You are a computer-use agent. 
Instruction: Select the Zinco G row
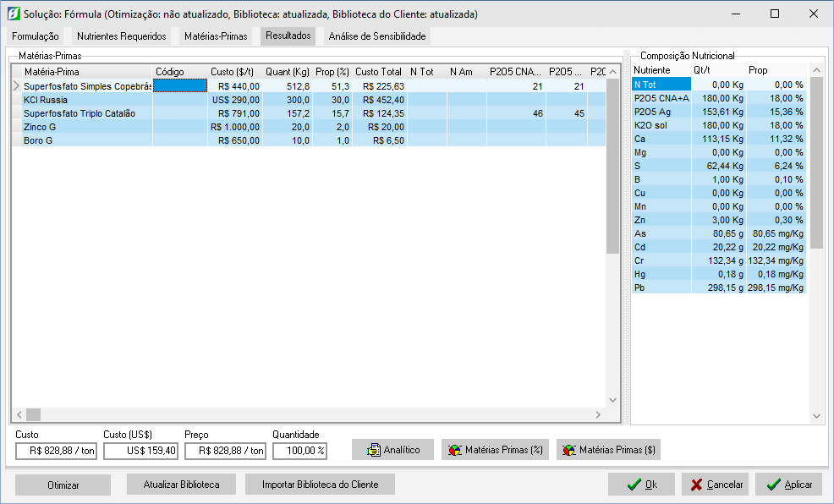click(x=309, y=127)
